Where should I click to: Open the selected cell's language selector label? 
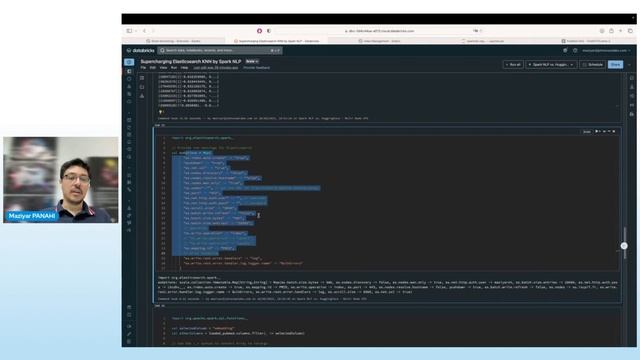pos(587,132)
